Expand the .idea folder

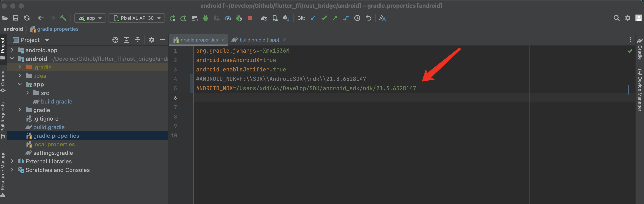[20, 76]
